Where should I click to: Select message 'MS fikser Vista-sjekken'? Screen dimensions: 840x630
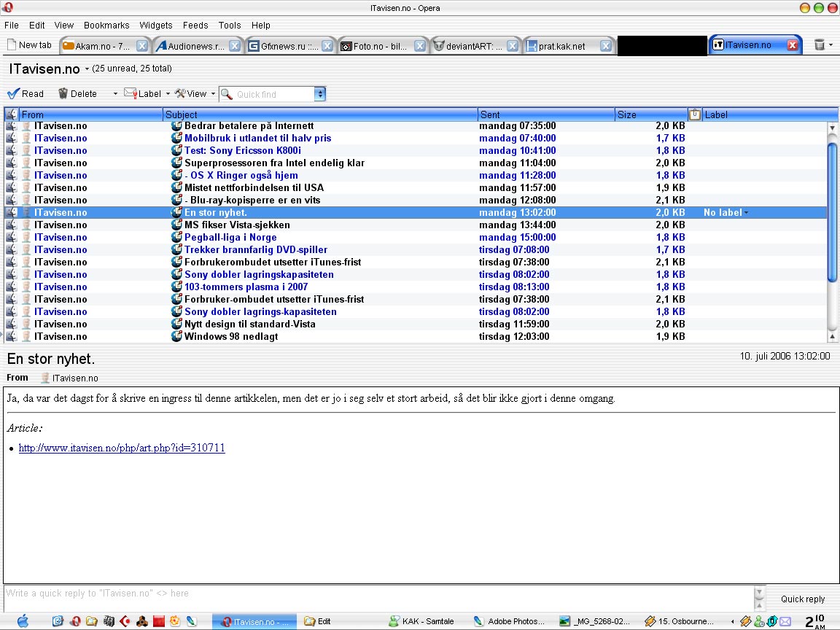[x=415, y=225]
